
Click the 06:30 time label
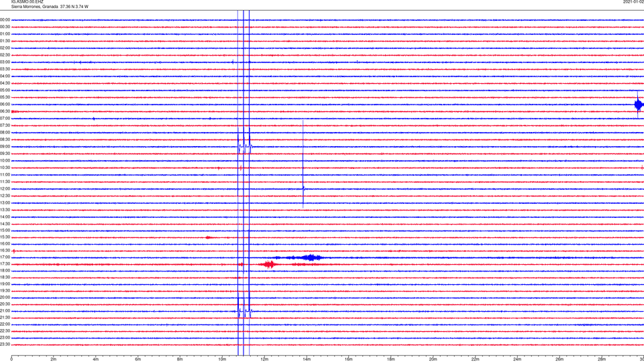click(5, 111)
